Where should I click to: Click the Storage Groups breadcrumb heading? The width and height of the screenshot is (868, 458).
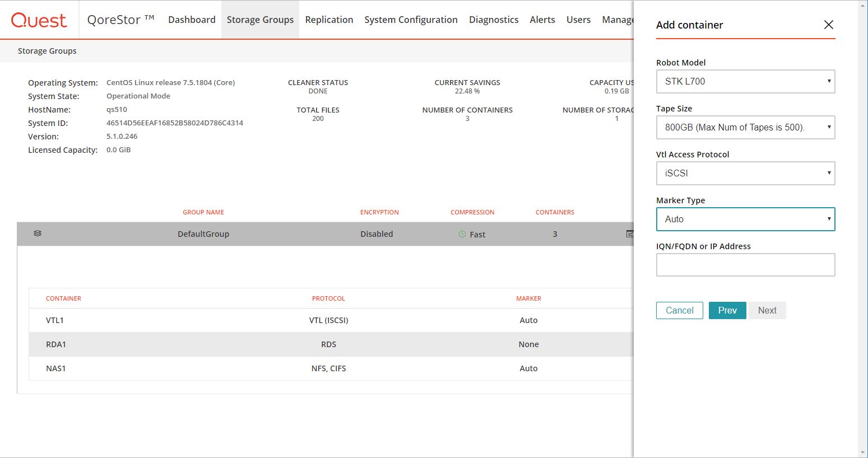pos(47,51)
